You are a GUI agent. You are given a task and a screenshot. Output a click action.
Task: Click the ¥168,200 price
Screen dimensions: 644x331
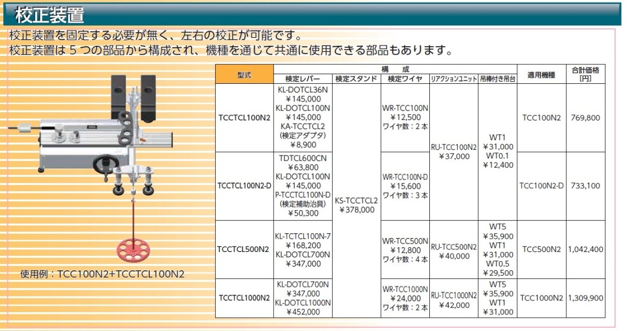click(303, 245)
